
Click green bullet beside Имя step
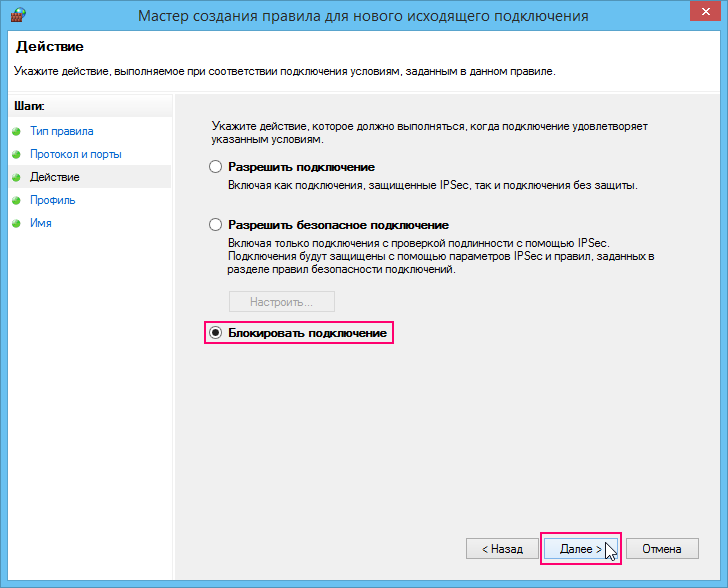[17, 223]
